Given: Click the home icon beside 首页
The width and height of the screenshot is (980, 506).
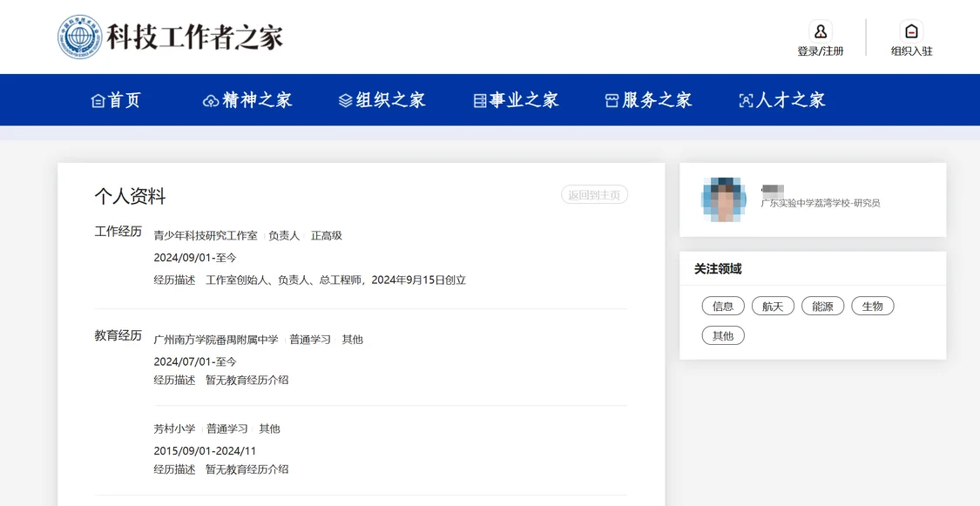Looking at the screenshot, I should [x=98, y=100].
